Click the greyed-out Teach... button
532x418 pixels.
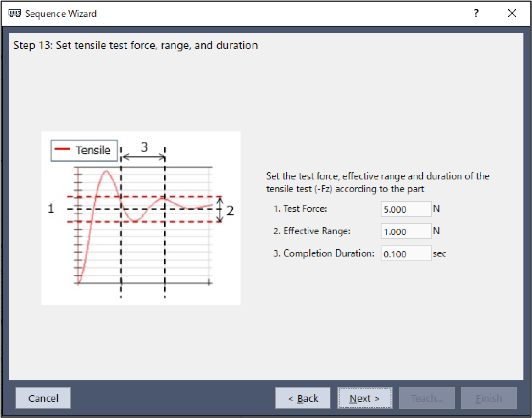click(x=427, y=398)
